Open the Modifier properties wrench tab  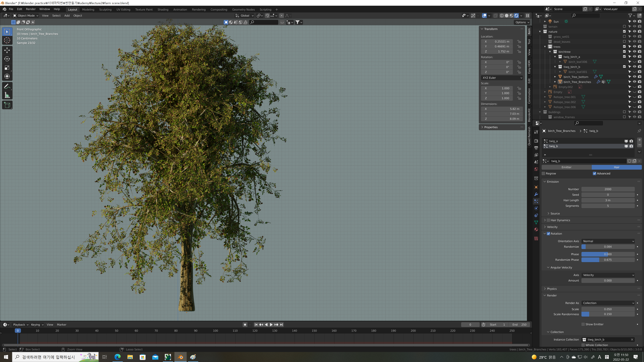pos(536,194)
